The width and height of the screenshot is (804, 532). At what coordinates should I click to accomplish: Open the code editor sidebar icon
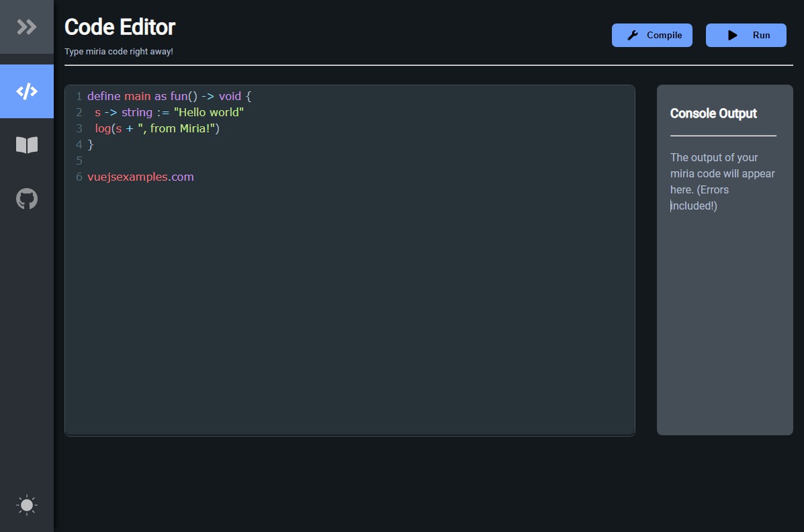pos(27,91)
